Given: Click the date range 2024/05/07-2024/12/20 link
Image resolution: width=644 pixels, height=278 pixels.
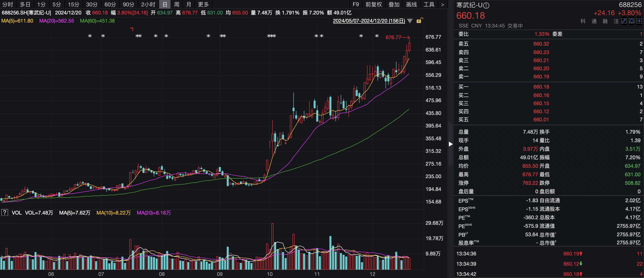Looking at the screenshot, I should (369, 21).
